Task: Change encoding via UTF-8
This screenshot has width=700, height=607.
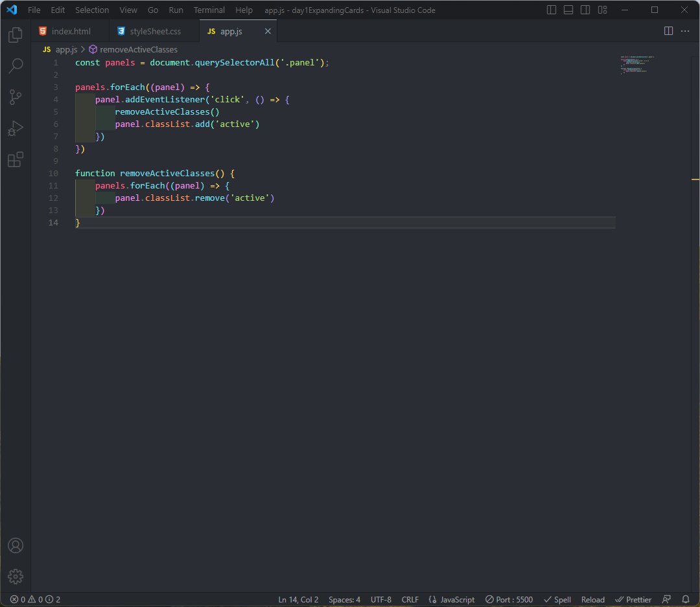Action: click(381, 599)
